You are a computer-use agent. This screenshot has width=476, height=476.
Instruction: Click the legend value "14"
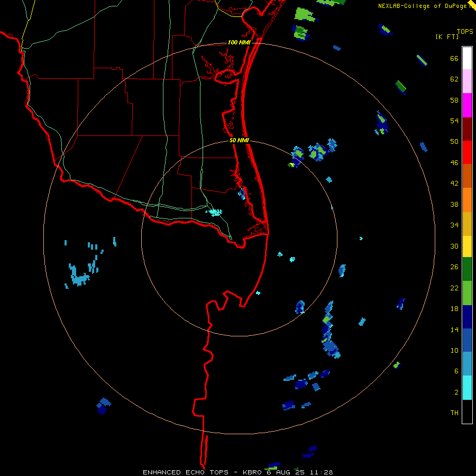click(x=454, y=329)
